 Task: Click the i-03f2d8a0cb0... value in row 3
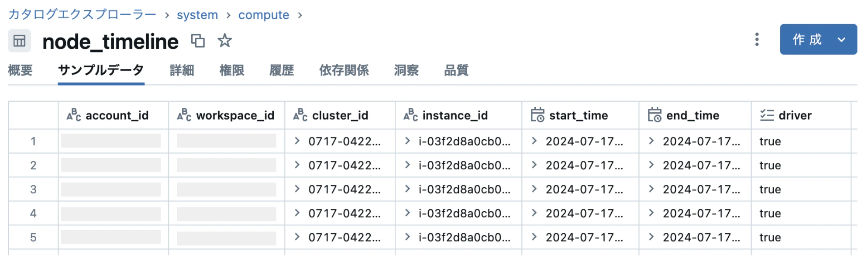tap(464, 190)
